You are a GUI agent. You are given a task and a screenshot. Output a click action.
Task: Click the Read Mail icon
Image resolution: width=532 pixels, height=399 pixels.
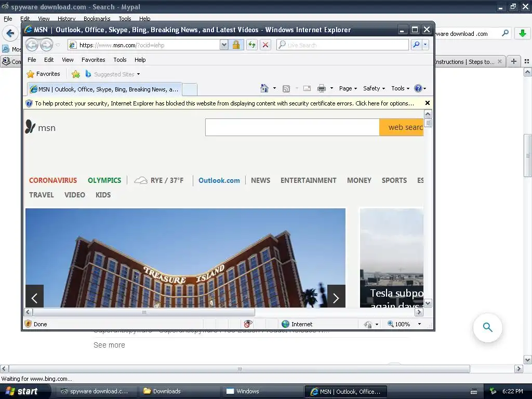point(307,88)
